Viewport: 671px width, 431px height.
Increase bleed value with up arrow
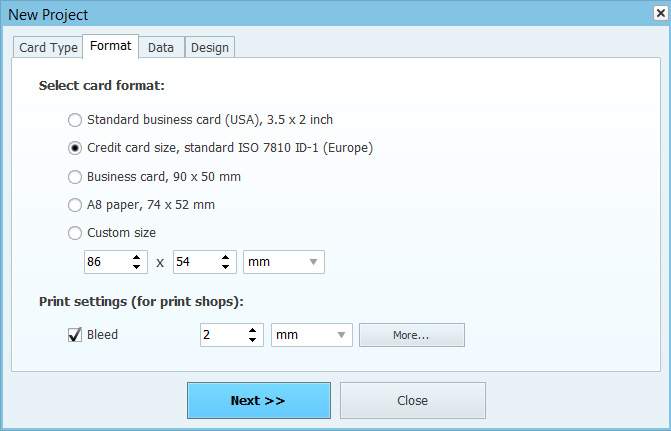pyautogui.click(x=252, y=330)
